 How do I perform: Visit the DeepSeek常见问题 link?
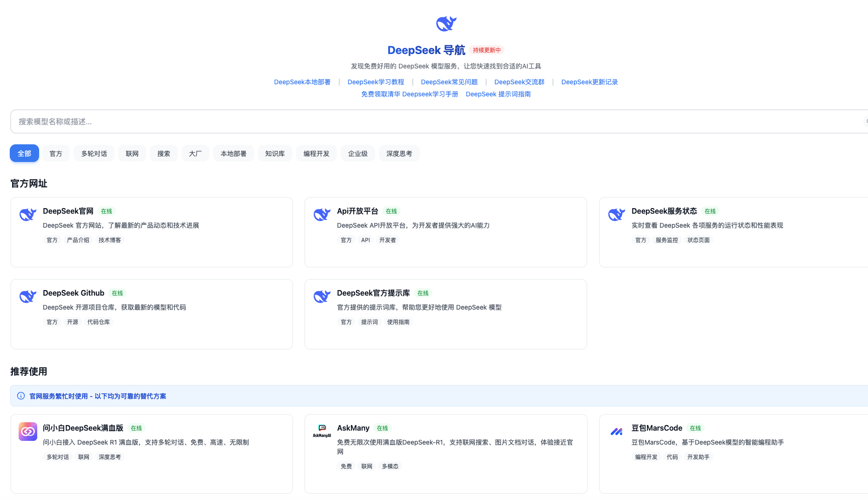coord(450,82)
